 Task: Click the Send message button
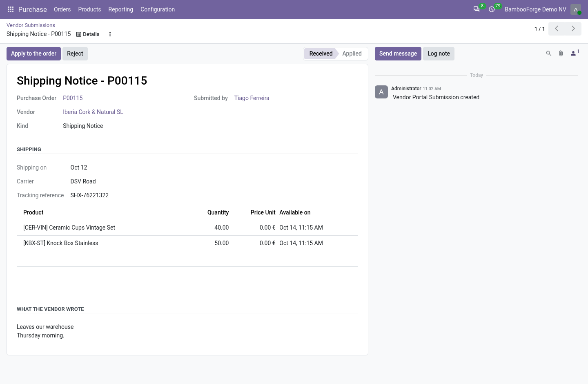click(398, 54)
